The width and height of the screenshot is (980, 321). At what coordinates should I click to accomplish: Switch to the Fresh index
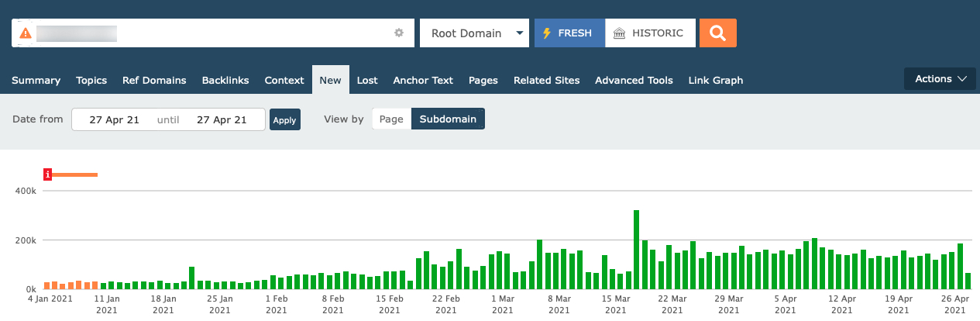click(x=569, y=33)
